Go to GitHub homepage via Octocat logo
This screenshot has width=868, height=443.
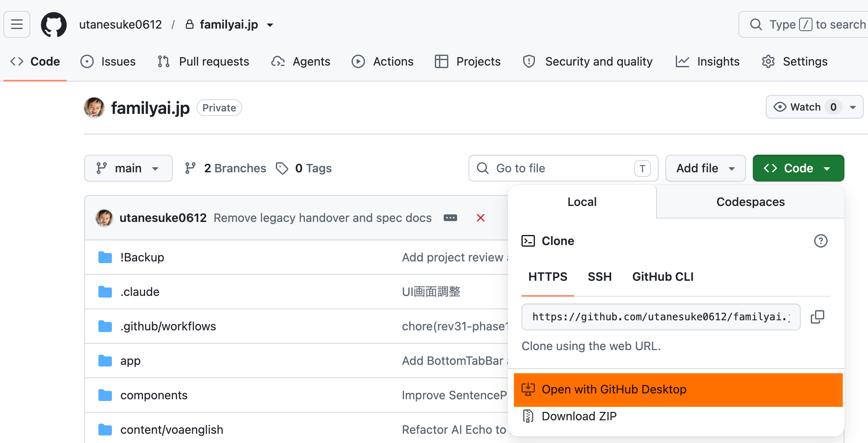54,24
